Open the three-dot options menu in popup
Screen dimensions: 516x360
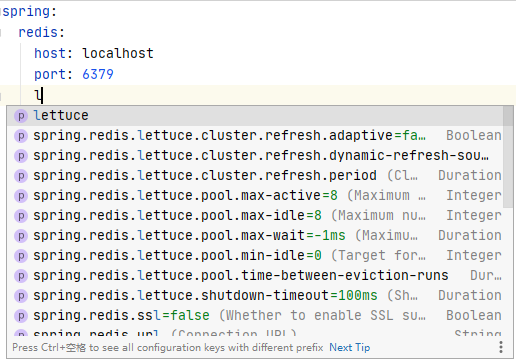pyautogui.click(x=501, y=347)
